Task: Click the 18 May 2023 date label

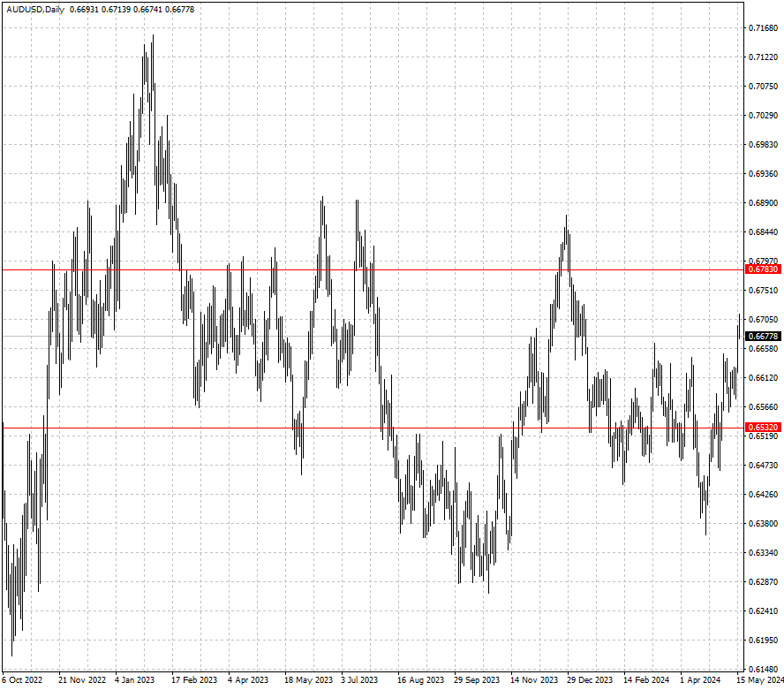Action: point(308,680)
